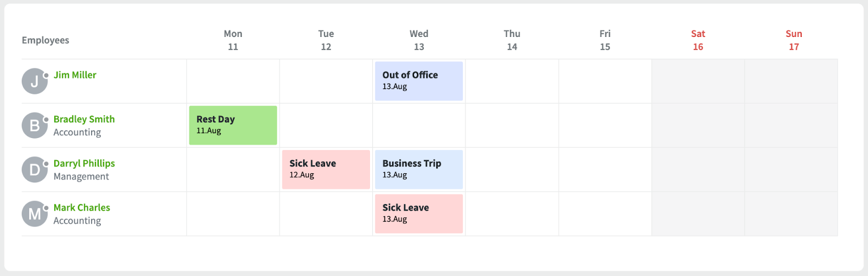The height and width of the screenshot is (276, 868).
Task: Open Darryl Phillips' employee profile link
Action: pos(84,164)
